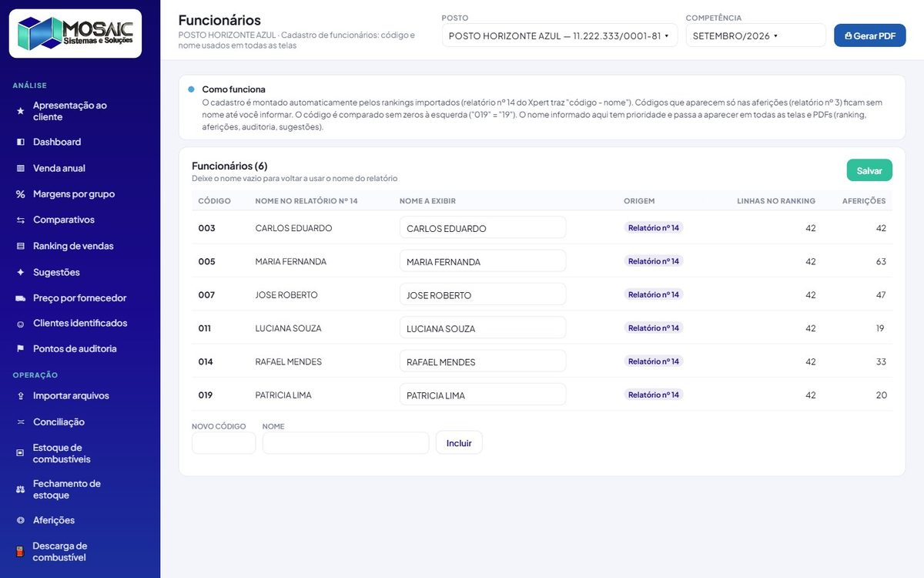This screenshot has width=924, height=578.
Task: Click the Aferições gauge icon
Action: (21, 520)
